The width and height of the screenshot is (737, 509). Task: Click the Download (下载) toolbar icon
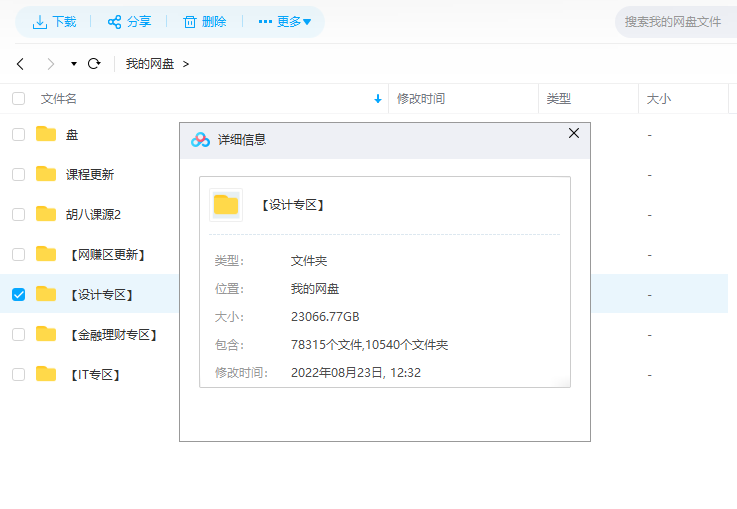40,21
